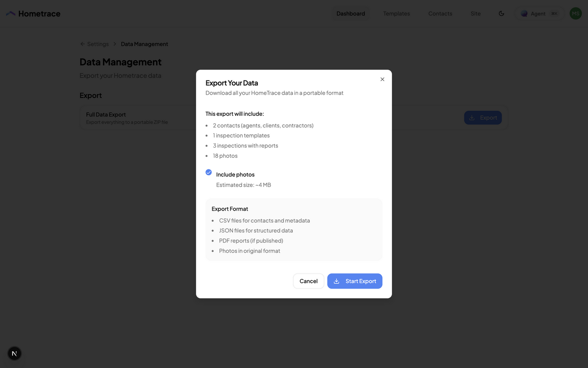Toggle dark mode moon icon
This screenshot has height=368, width=588.
pos(502,13)
